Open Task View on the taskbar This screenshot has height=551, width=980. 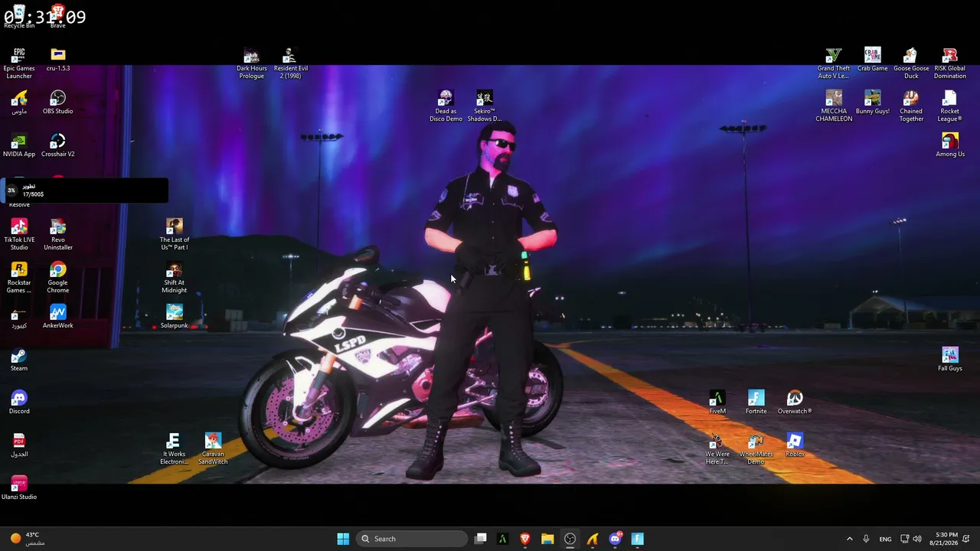(480, 539)
